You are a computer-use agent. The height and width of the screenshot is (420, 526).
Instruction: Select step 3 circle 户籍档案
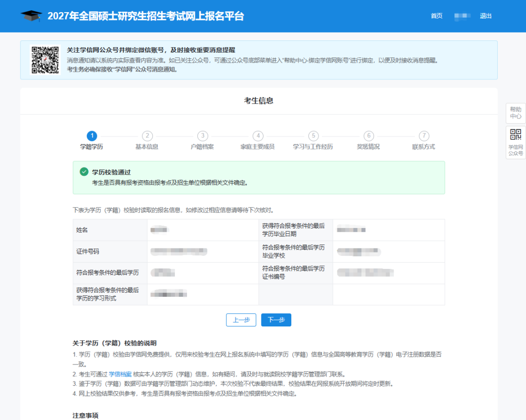point(203,136)
